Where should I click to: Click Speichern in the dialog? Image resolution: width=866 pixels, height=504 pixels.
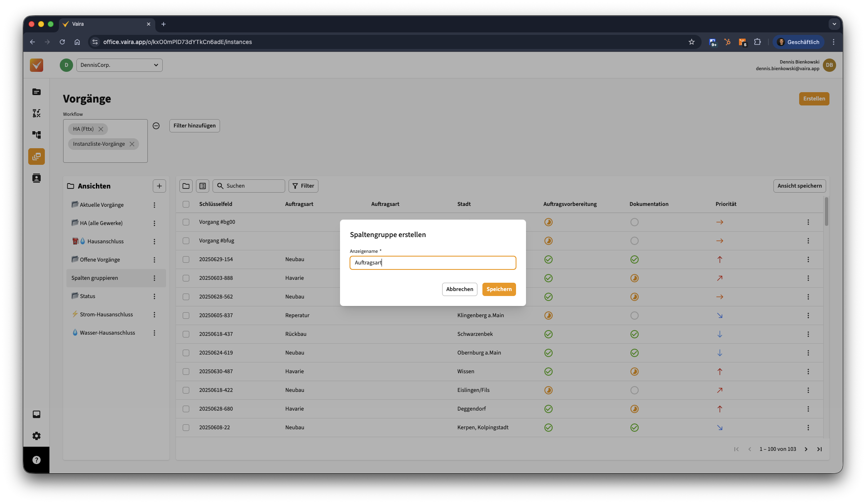[x=499, y=289]
